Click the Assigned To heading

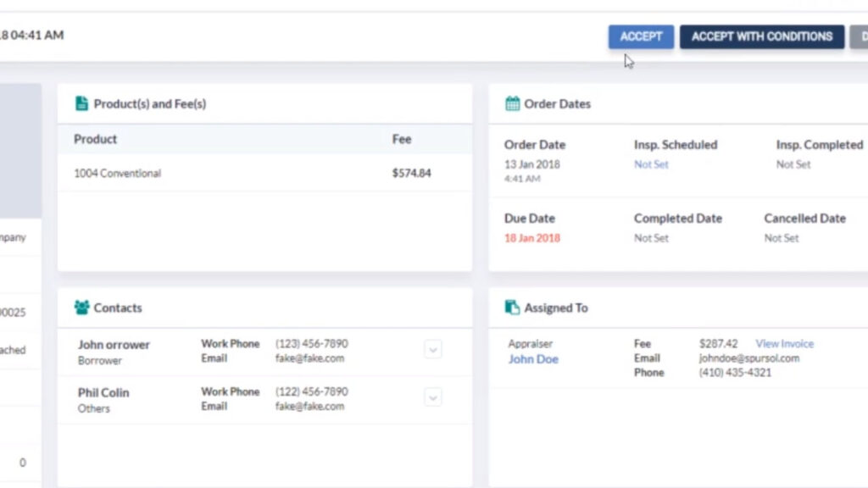(556, 308)
